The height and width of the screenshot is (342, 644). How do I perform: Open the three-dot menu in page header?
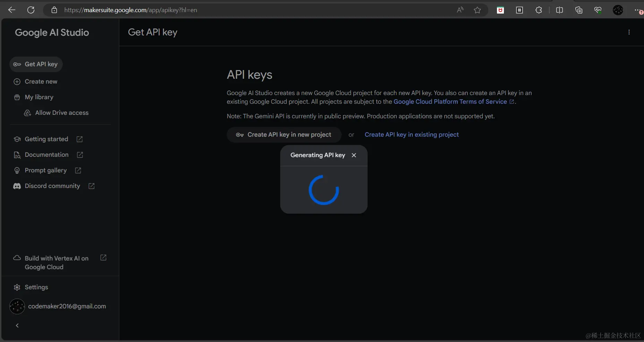[x=629, y=32]
